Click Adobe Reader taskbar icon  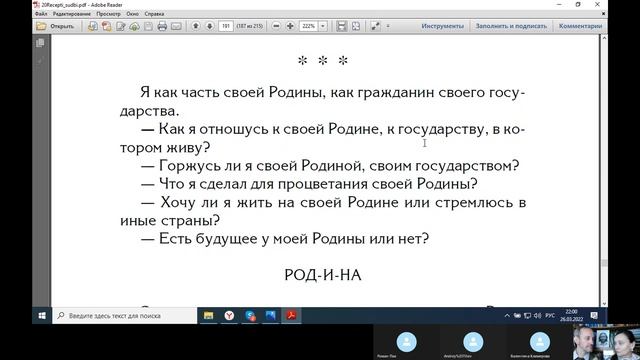tap(291, 316)
